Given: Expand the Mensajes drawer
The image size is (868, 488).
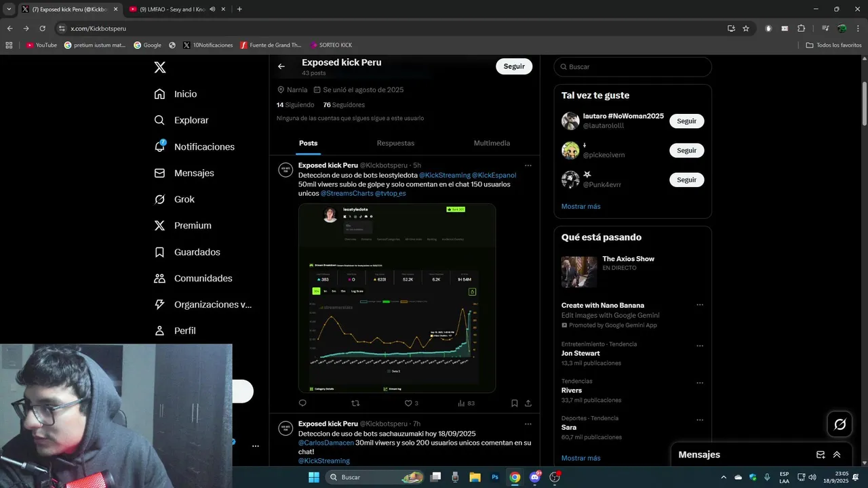Looking at the screenshot, I should click(x=837, y=455).
